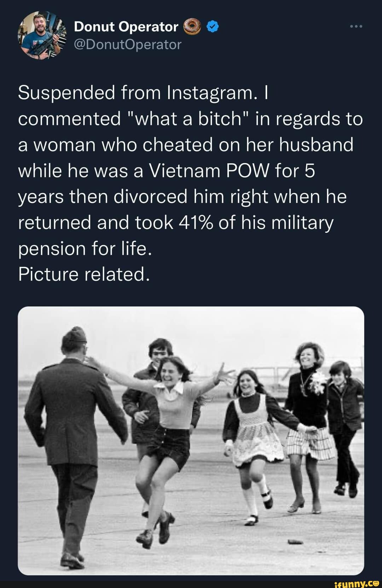Open the attached black-and-white photo
The image size is (382, 588).
(191, 441)
